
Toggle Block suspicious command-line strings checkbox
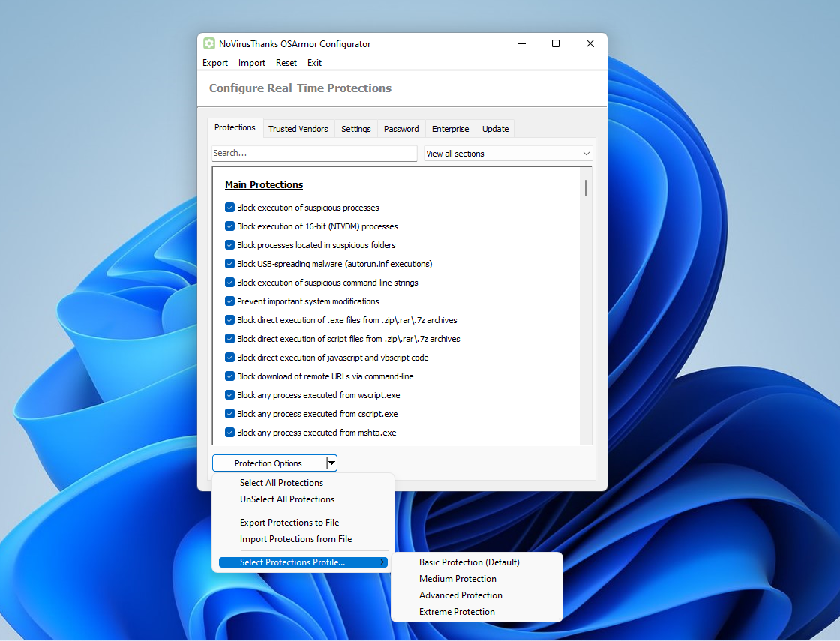[229, 282]
